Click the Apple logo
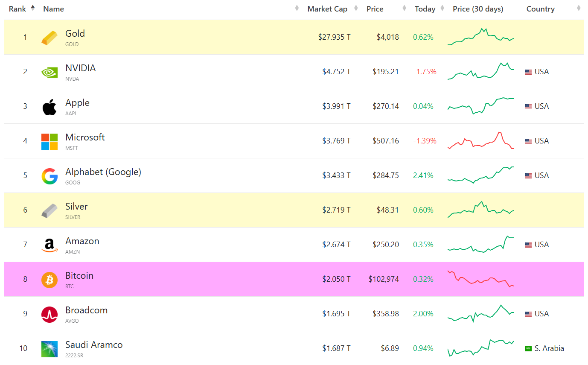This screenshot has width=588, height=365. 49,106
